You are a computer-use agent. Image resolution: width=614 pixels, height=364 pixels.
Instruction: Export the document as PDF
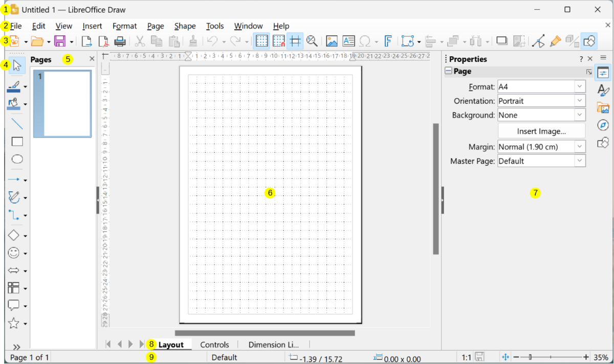pyautogui.click(x=103, y=41)
